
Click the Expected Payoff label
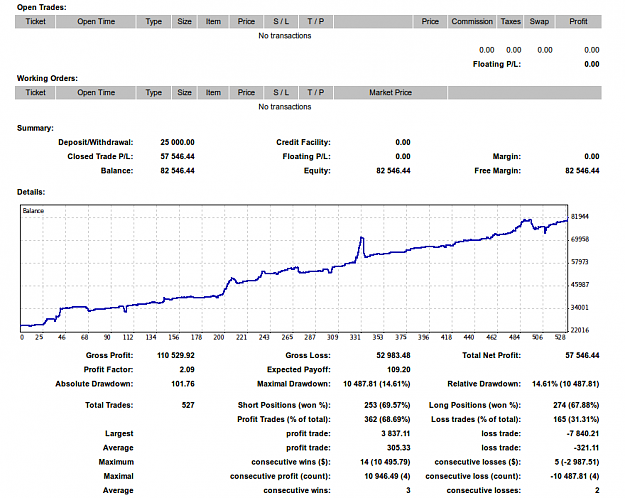pos(299,370)
